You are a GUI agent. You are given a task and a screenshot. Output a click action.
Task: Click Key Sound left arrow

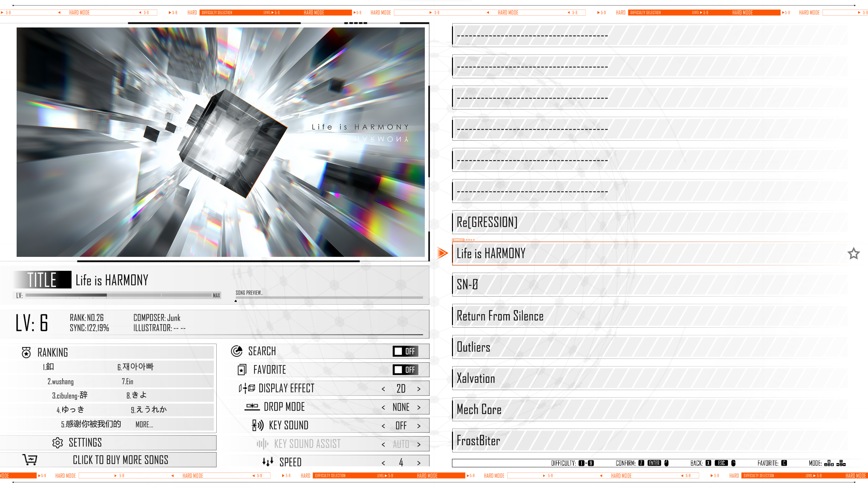pos(383,426)
